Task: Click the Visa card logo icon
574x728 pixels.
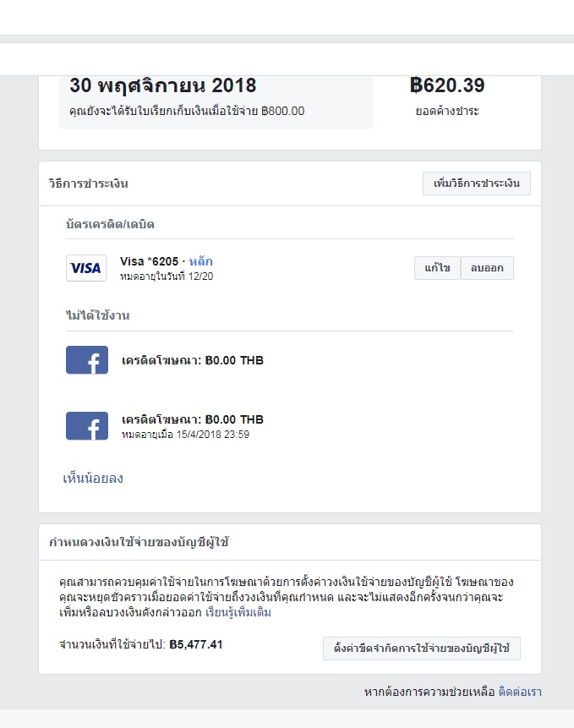Action: coord(85,268)
